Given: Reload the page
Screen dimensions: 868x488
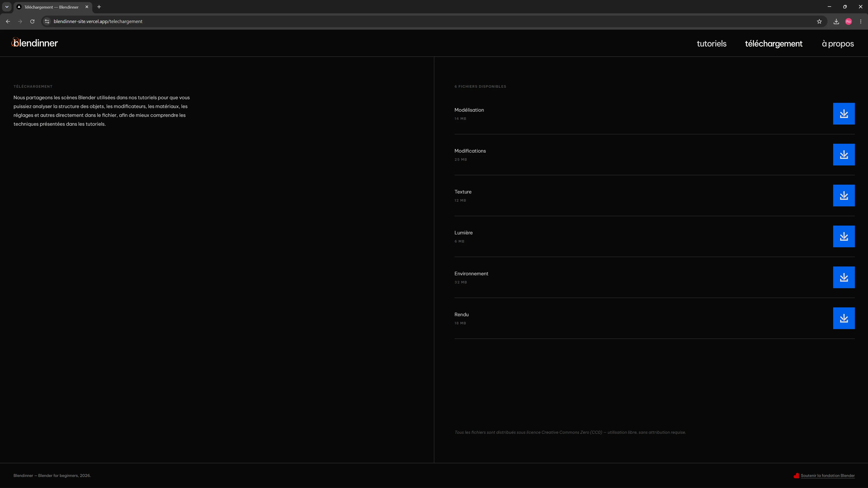Looking at the screenshot, I should (x=32, y=21).
